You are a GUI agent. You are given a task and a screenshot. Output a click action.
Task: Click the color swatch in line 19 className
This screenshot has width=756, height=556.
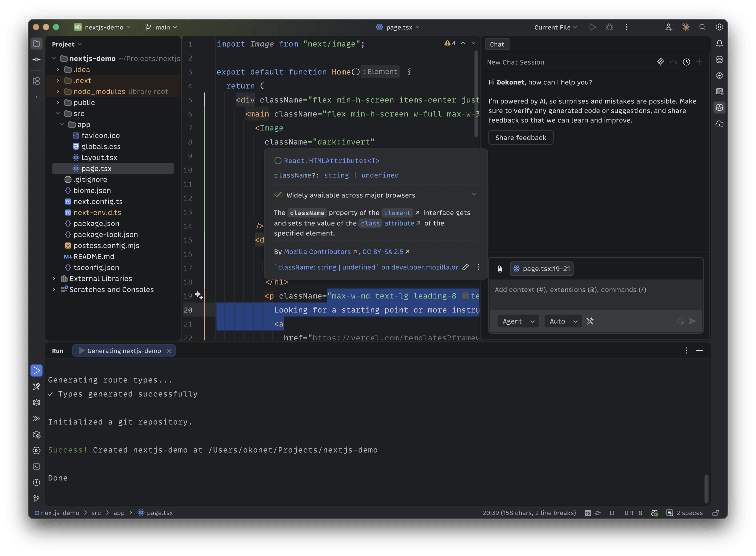tap(465, 296)
